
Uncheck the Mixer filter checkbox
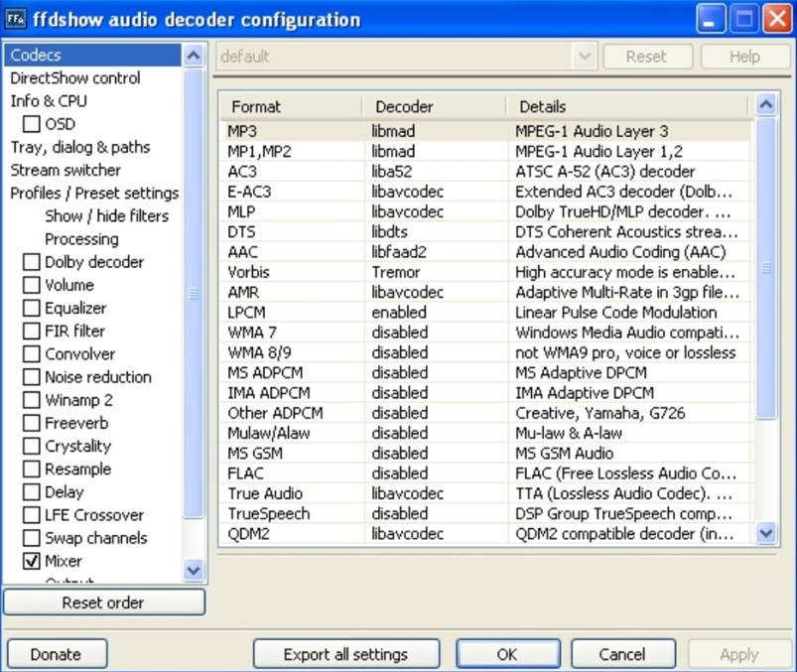tap(32, 562)
